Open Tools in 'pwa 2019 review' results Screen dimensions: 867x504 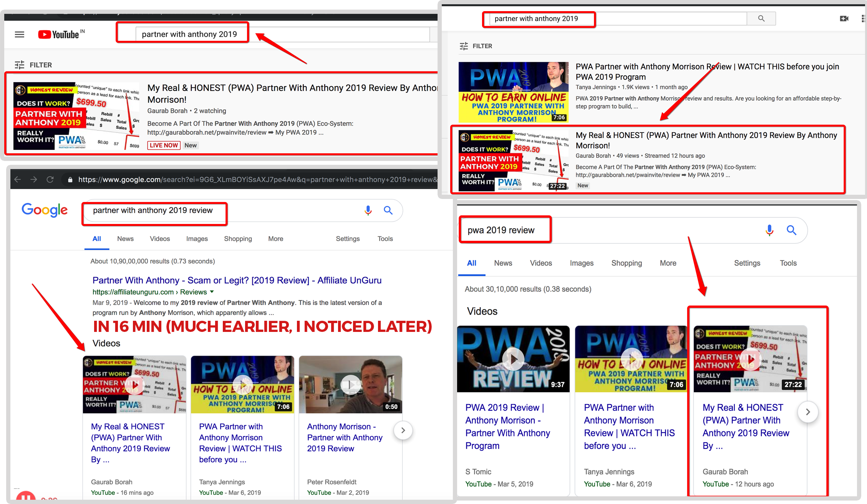(x=788, y=263)
